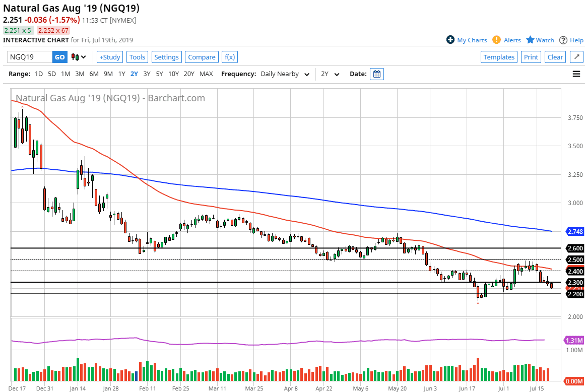Click the Watch star icon
Image resolution: width=585 pixels, height=392 pixels.
530,40
